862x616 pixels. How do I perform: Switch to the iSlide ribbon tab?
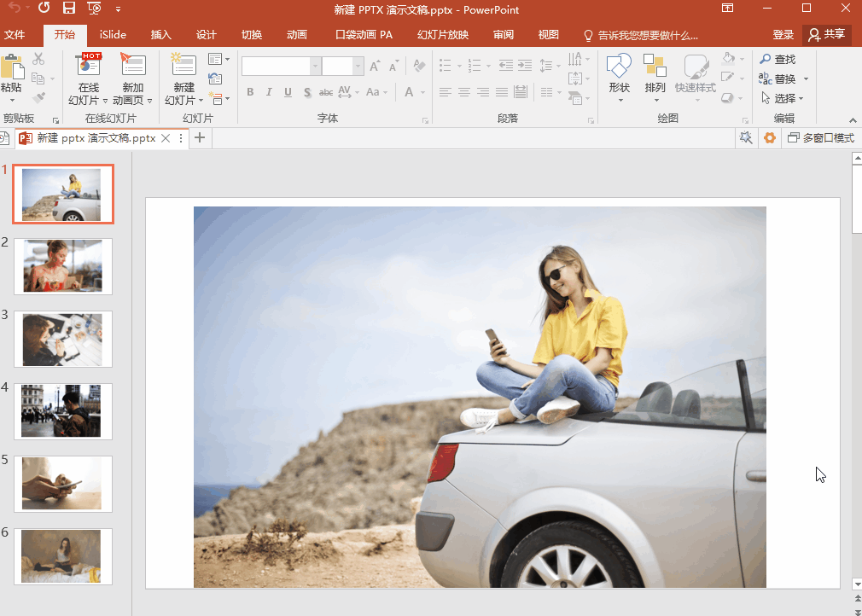coord(112,35)
